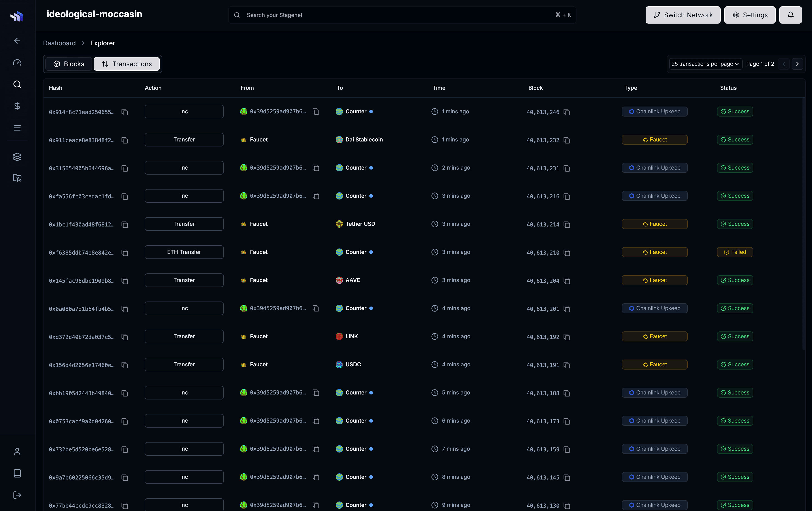The height and width of the screenshot is (511, 812).
Task: Select the transactions list icon in the sidebar
Action: [x=17, y=127]
